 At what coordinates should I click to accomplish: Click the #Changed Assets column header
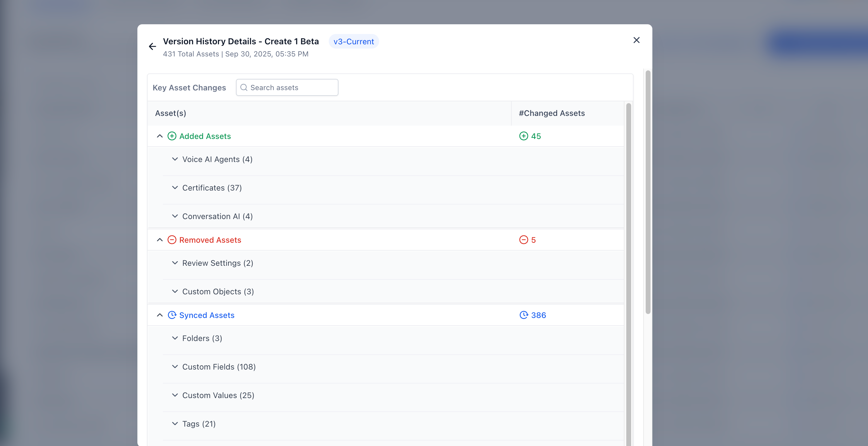552,113
